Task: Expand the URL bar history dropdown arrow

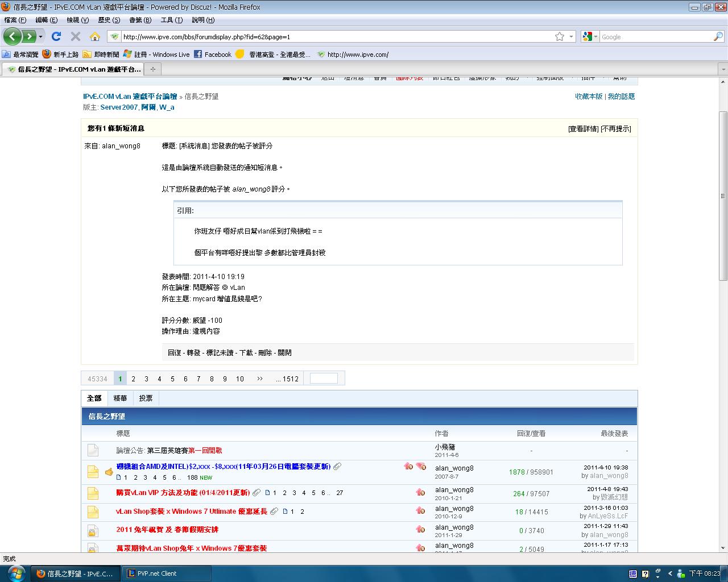Action: (x=572, y=36)
